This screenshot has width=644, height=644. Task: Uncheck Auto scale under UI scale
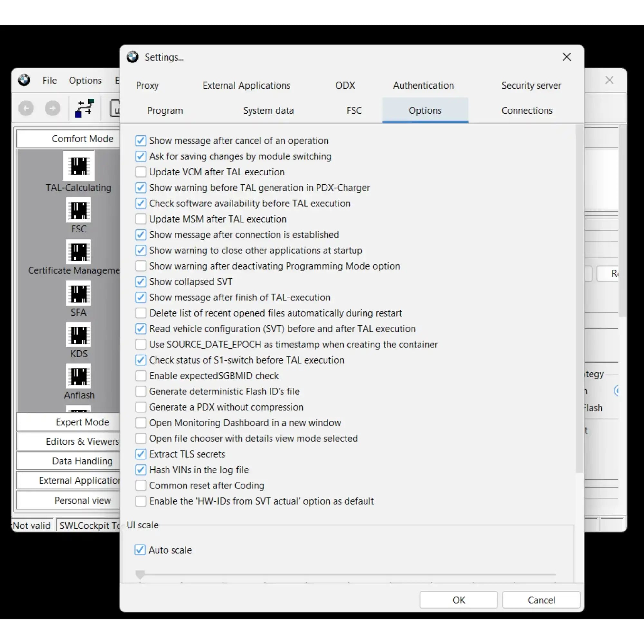[x=140, y=550]
